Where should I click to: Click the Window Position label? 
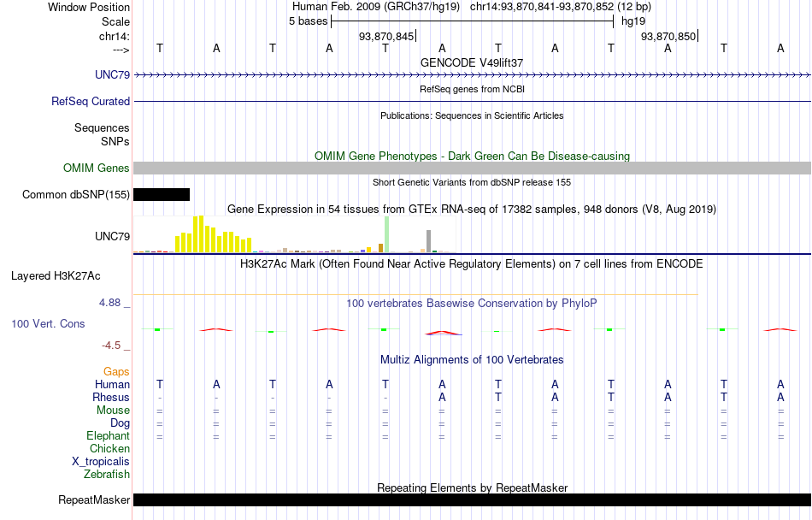89,7
